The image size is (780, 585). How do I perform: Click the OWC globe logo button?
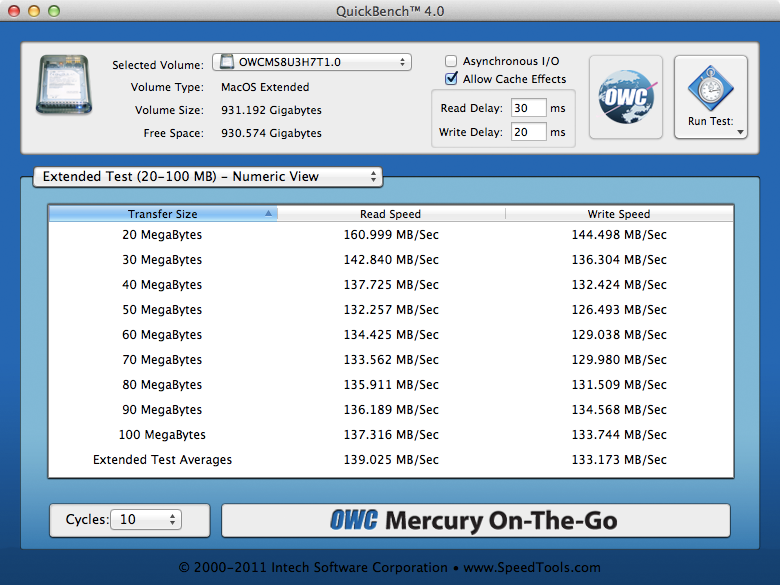[625, 97]
